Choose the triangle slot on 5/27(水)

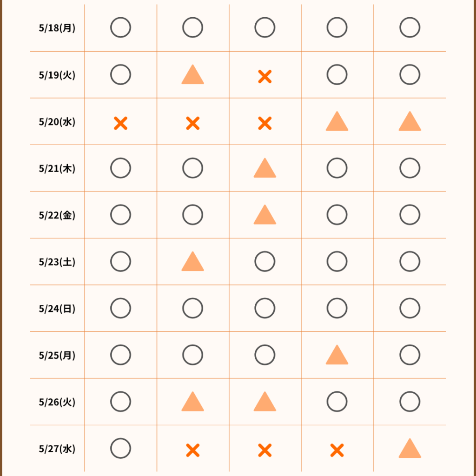coord(410,449)
